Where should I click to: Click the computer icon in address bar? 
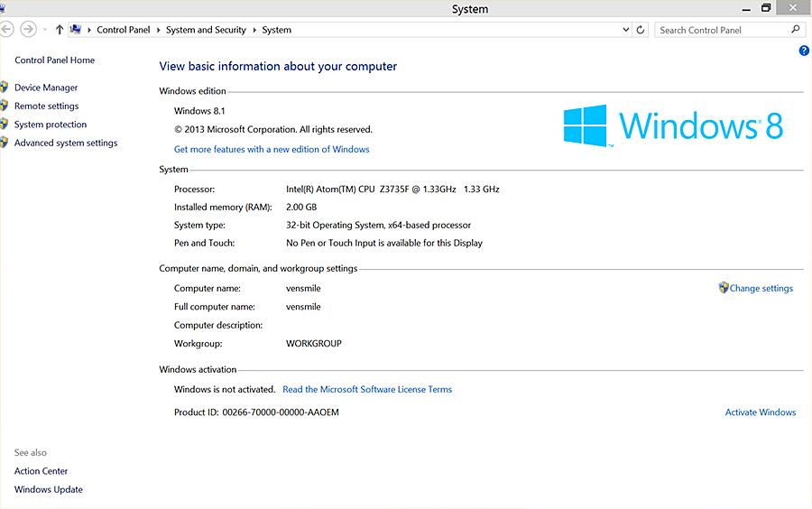point(76,30)
